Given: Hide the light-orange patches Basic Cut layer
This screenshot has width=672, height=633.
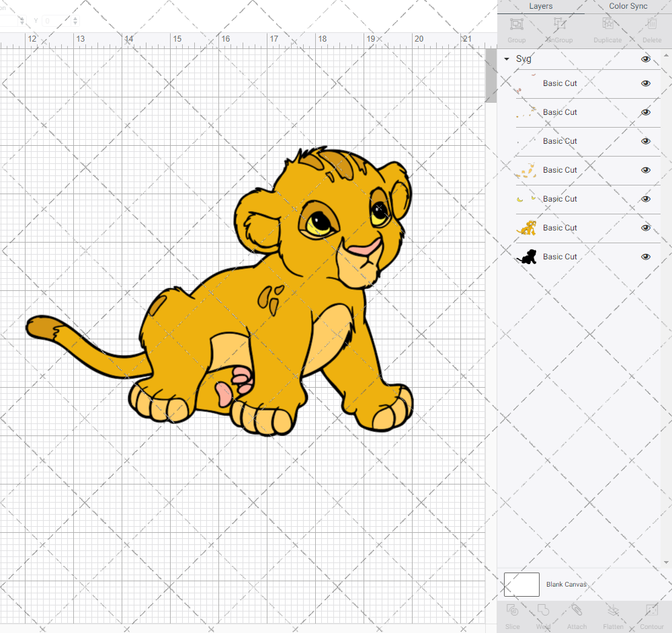Looking at the screenshot, I should pos(645,170).
